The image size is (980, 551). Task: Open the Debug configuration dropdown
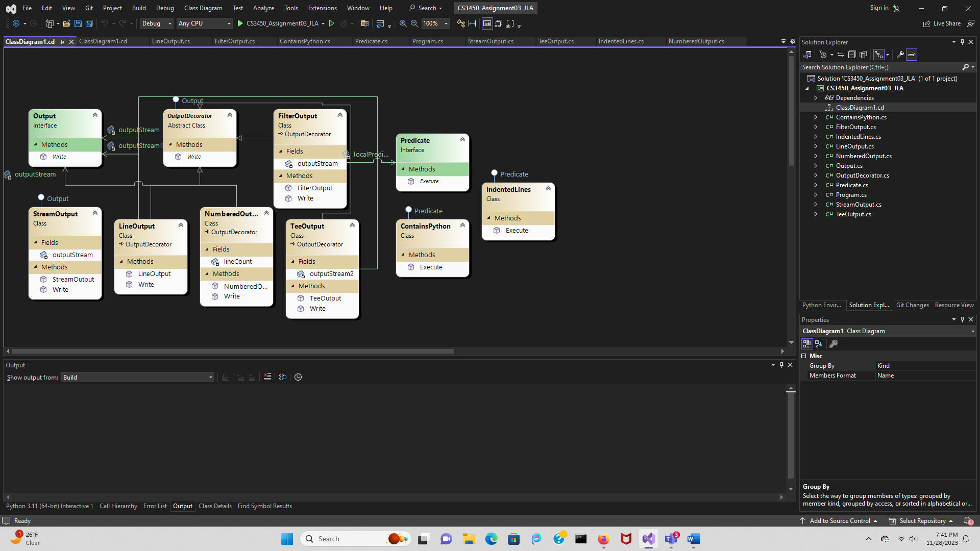pyautogui.click(x=157, y=23)
